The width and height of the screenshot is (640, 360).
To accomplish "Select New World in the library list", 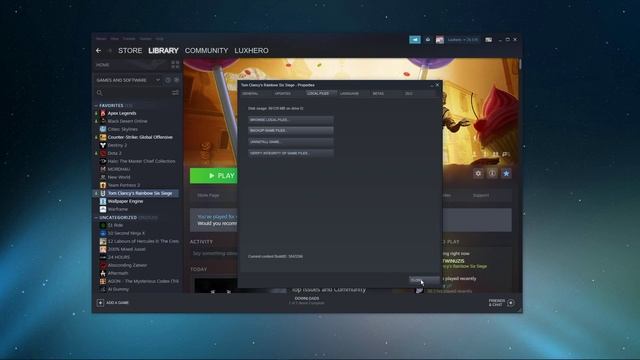I will point(119,177).
